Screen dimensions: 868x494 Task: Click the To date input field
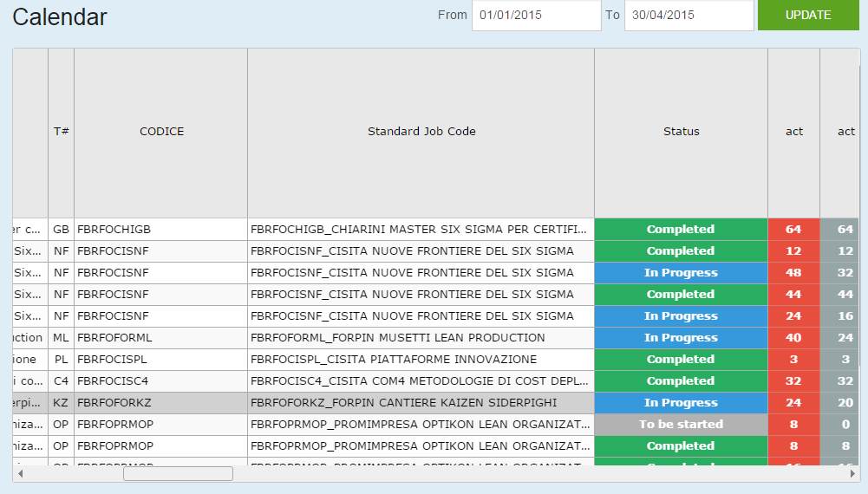pos(689,16)
